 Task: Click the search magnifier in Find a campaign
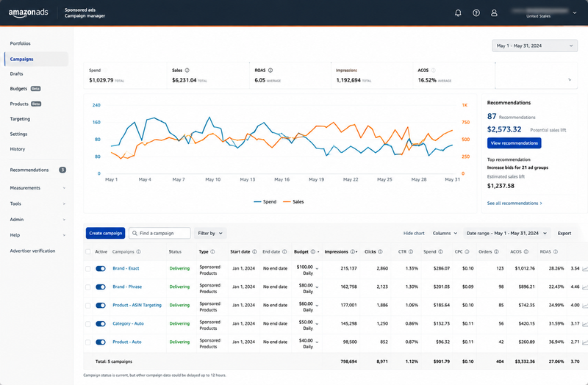[135, 233]
